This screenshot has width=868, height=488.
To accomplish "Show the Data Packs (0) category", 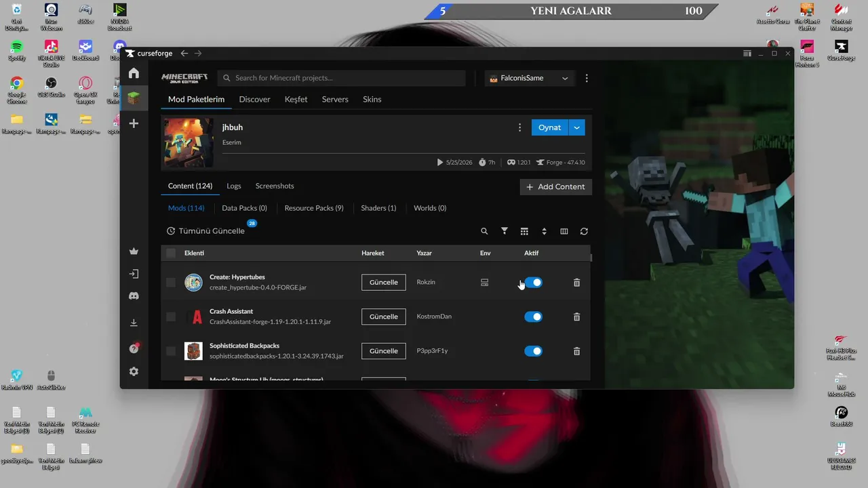I will click(x=245, y=208).
